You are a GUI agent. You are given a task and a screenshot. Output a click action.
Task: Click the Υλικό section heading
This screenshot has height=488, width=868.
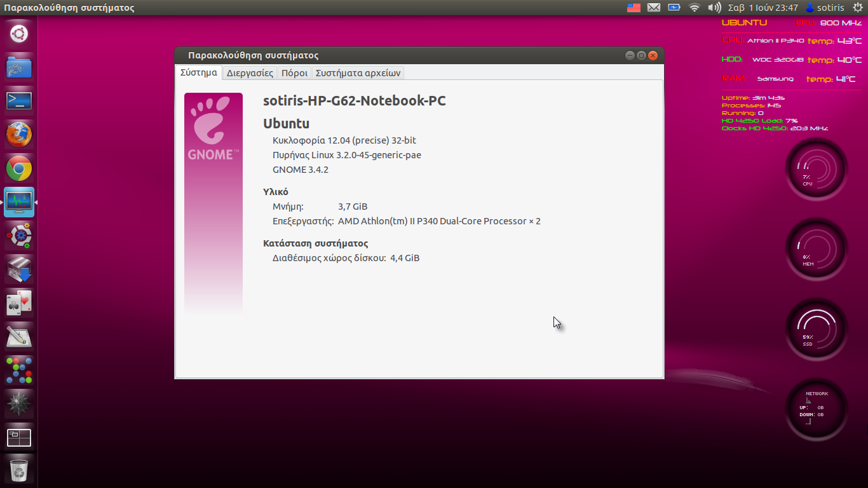(276, 191)
